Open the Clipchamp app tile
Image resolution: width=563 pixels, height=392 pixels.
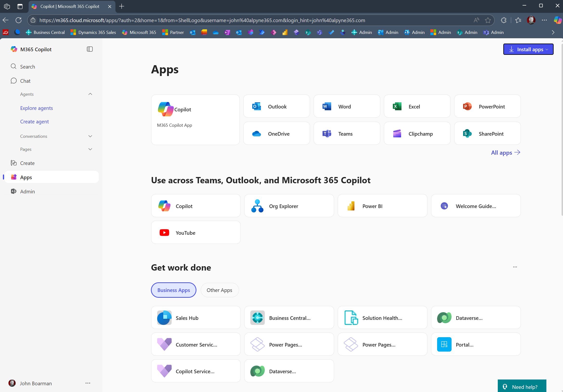417,133
